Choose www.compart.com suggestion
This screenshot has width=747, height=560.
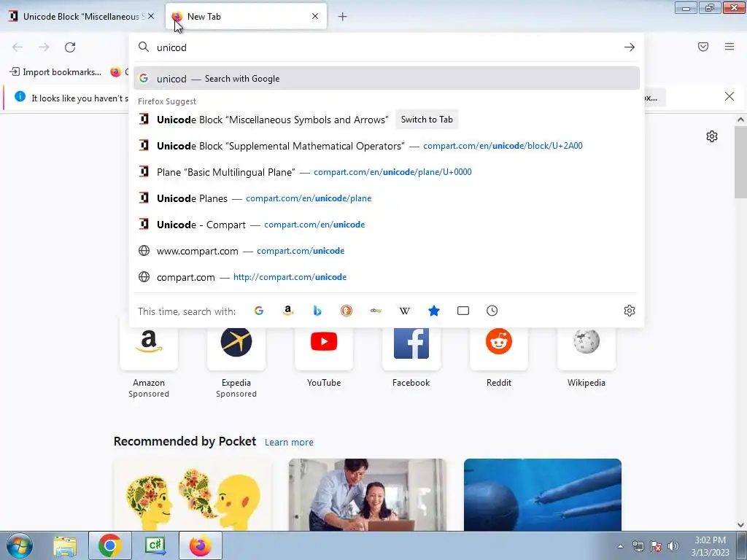(387, 251)
